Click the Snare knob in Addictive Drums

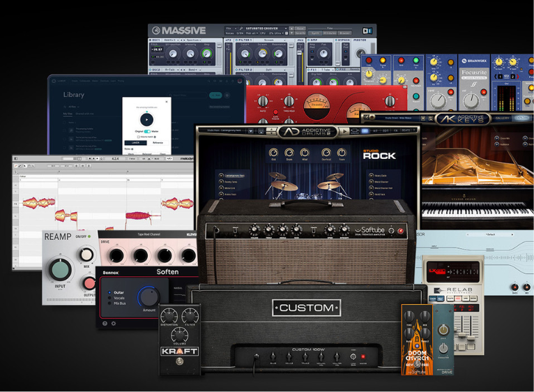[x=289, y=152]
